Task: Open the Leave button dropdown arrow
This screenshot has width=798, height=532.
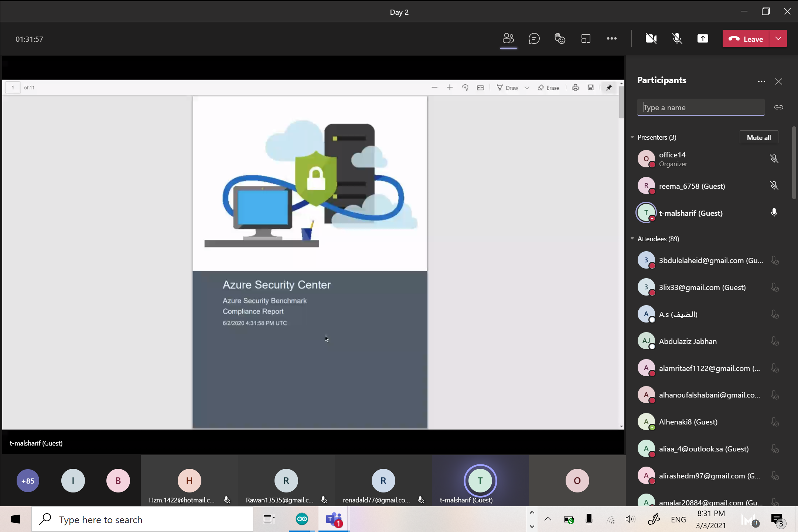Action: tap(778, 39)
